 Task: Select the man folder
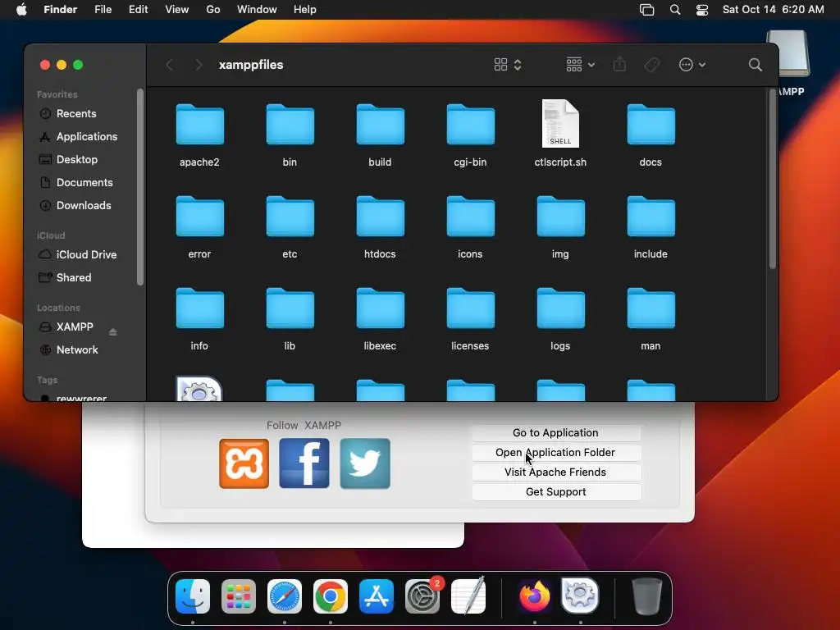click(651, 308)
